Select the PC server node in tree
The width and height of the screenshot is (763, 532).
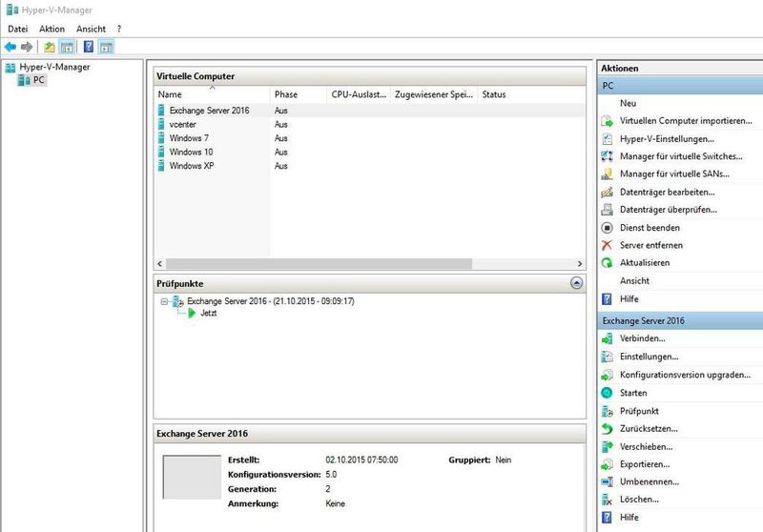38,80
